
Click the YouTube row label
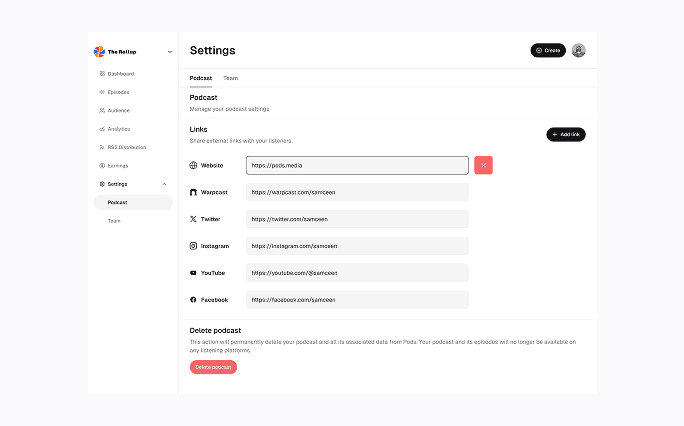[x=213, y=273]
